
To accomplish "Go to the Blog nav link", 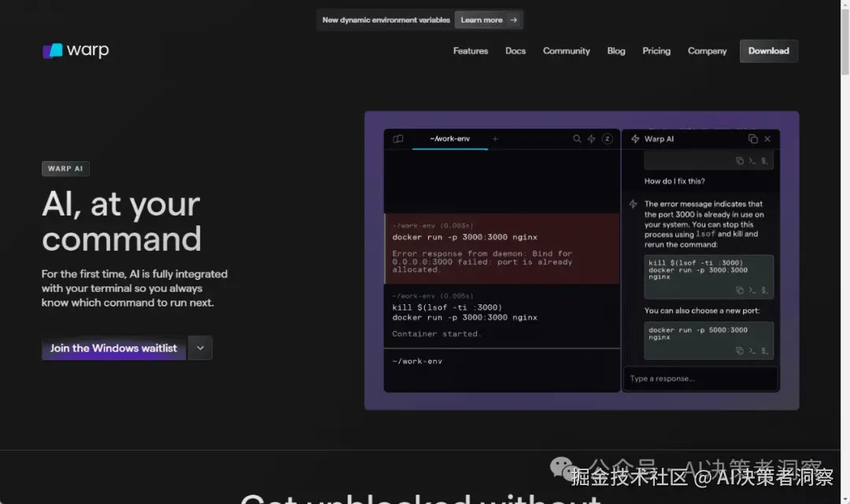I will (x=615, y=51).
